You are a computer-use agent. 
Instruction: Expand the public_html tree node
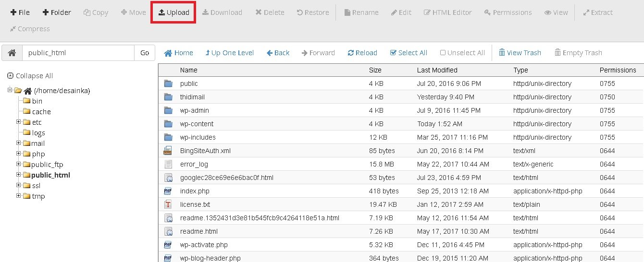click(19, 175)
